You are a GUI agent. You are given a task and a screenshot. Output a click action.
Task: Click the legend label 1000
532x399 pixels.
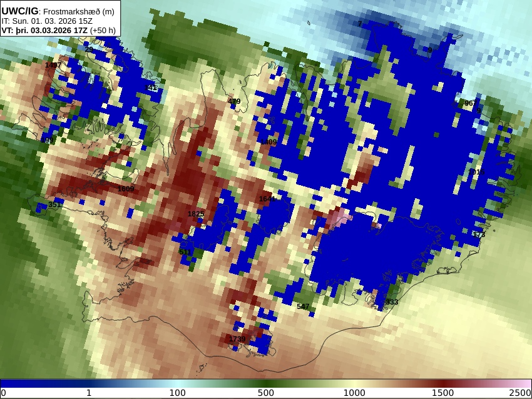354,393
